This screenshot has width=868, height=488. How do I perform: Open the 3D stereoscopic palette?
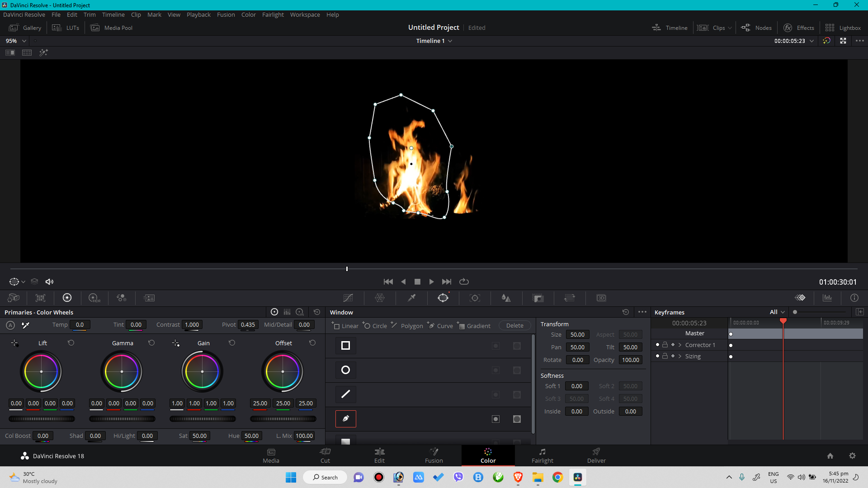point(601,298)
